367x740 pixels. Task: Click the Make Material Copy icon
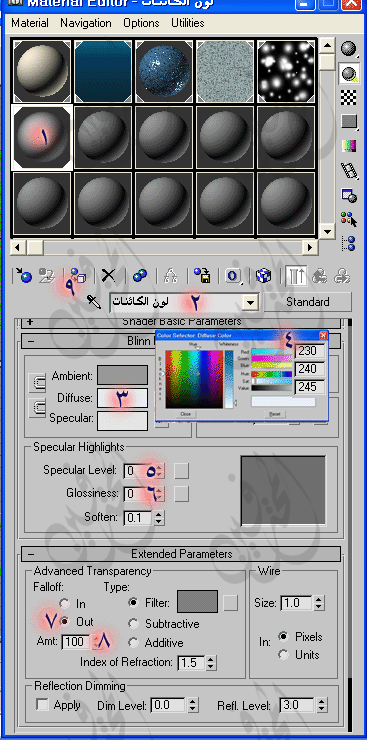point(140,276)
